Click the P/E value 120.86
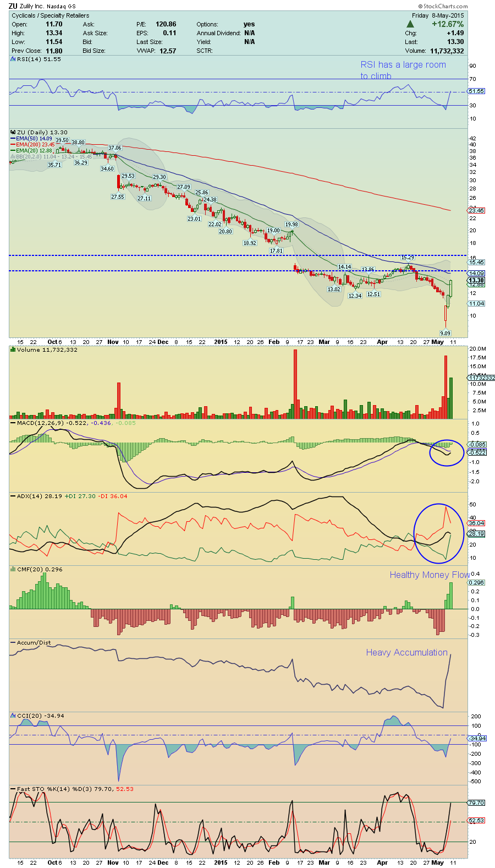Image resolution: width=495 pixels, height=868 pixels. click(x=166, y=24)
